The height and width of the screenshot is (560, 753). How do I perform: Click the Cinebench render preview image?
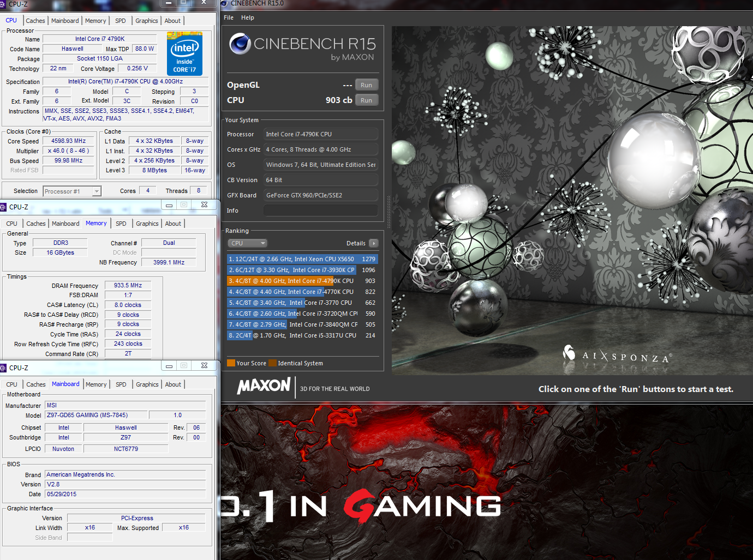[572, 200]
